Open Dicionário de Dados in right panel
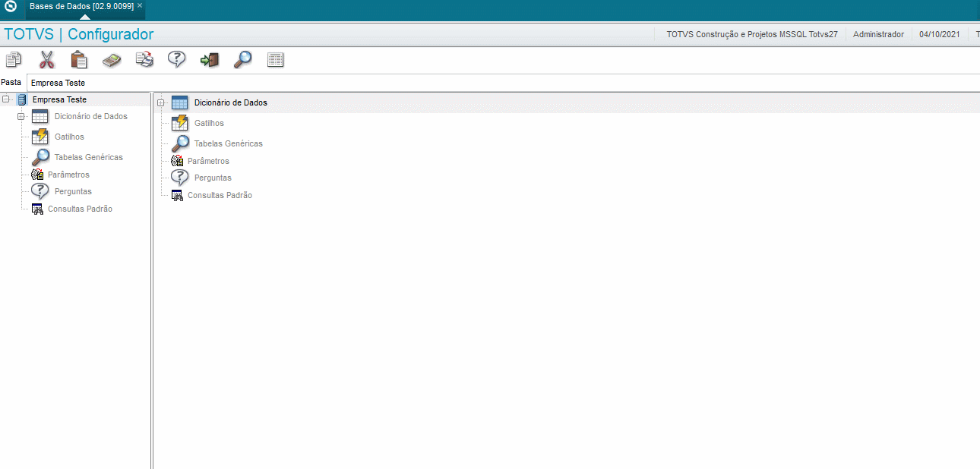The height and width of the screenshot is (469, 980). click(x=231, y=102)
